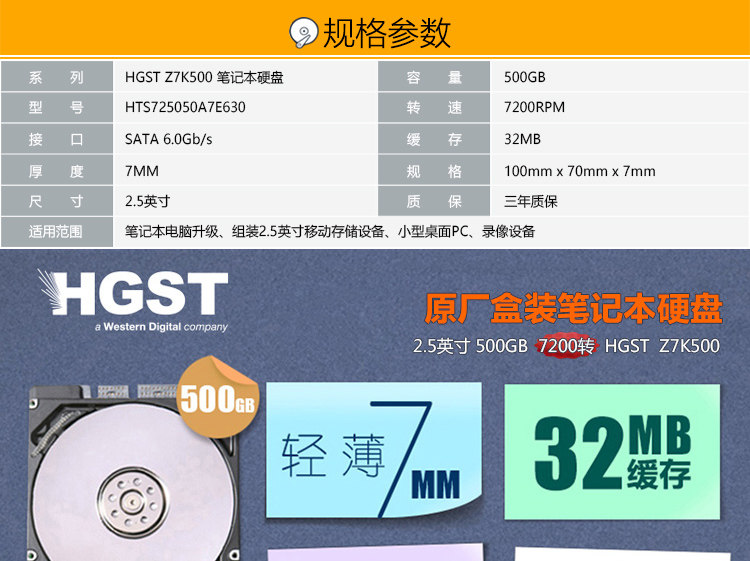Screen dimensions: 750x561
Task: Click the 厚度 label cell
Action: 57,171
